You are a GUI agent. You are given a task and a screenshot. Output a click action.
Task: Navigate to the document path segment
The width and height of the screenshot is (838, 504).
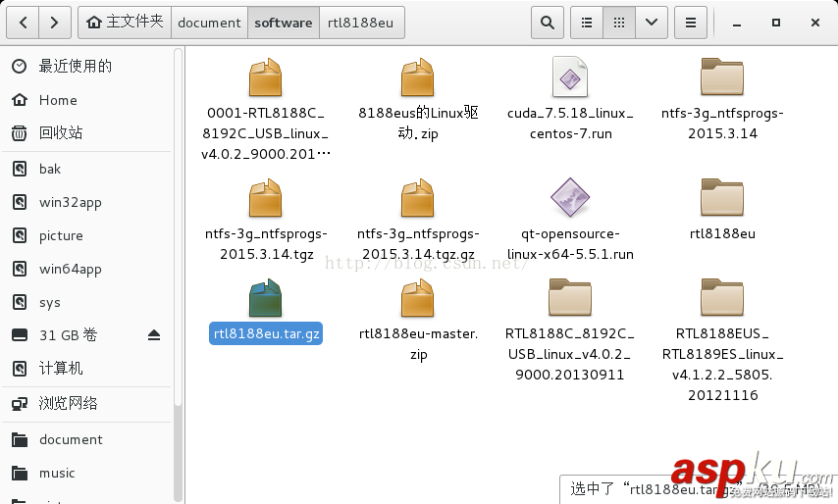[209, 23]
